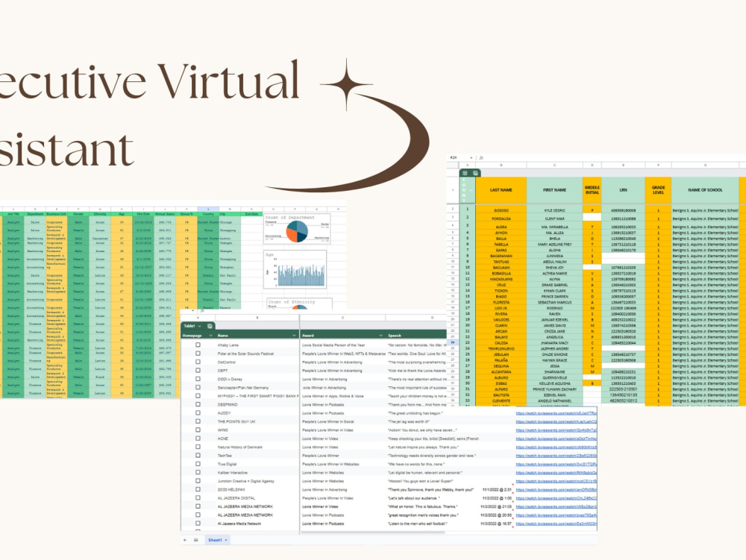The image size is (746, 560).
Task: Click the MYPIGGY first smart piggy bank cell
Action: click(x=257, y=396)
